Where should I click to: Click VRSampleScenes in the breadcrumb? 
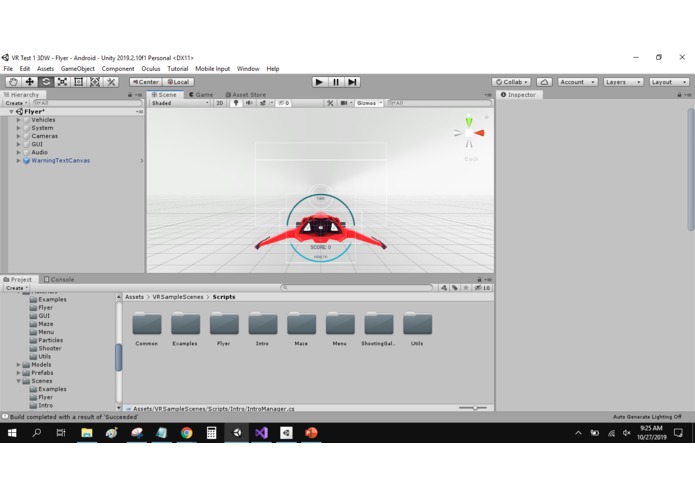(x=178, y=297)
